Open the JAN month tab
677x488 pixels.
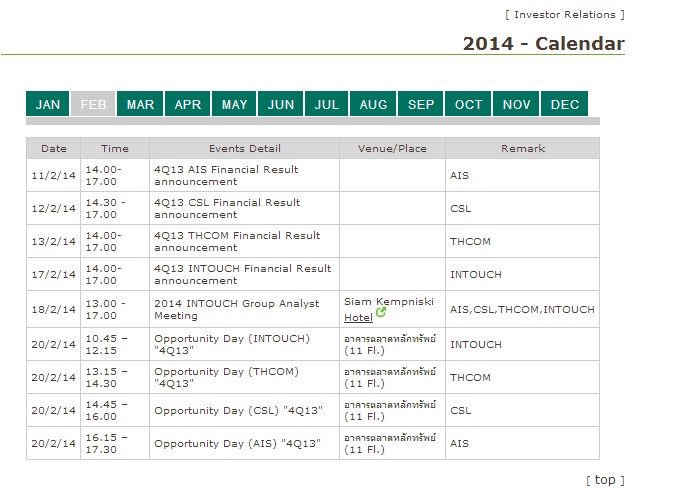(x=47, y=104)
